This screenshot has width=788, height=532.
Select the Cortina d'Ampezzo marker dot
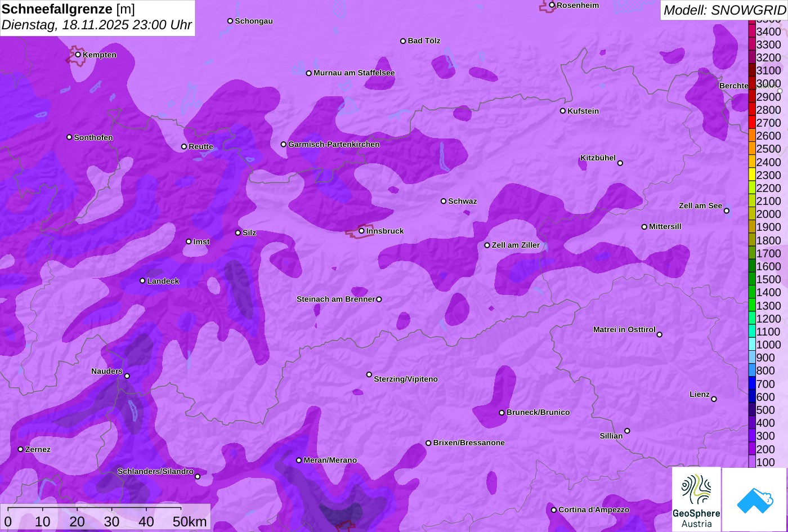[x=553, y=510]
